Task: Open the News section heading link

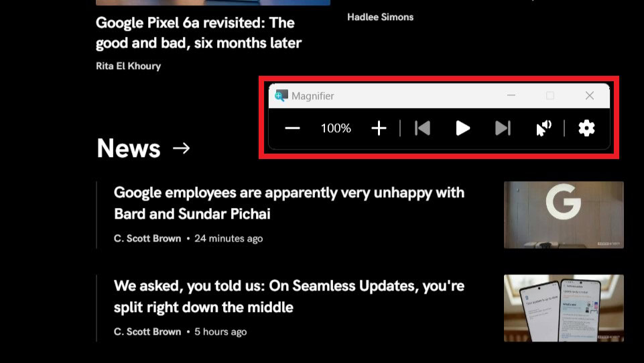Action: (x=129, y=148)
